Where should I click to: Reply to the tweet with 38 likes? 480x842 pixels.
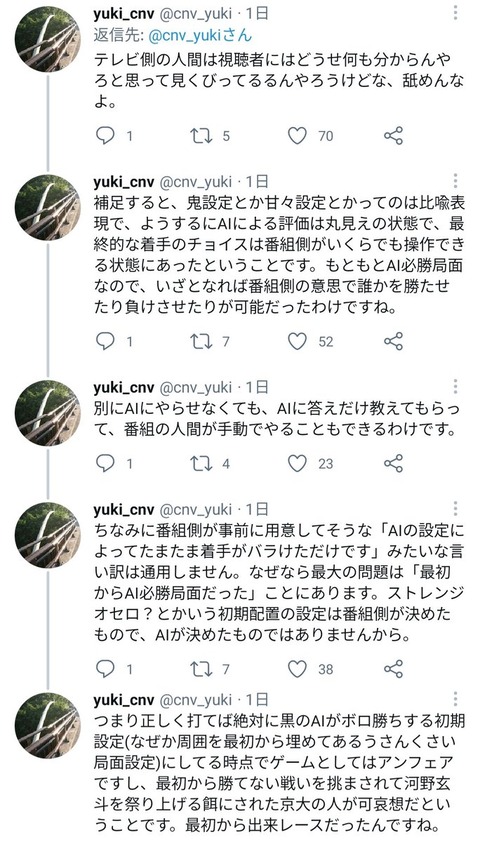(105, 669)
